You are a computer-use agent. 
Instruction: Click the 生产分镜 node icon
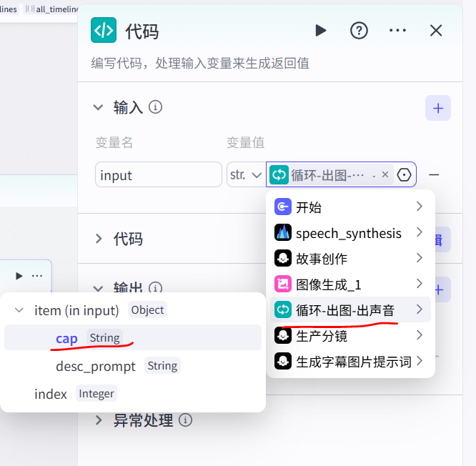pos(283,335)
